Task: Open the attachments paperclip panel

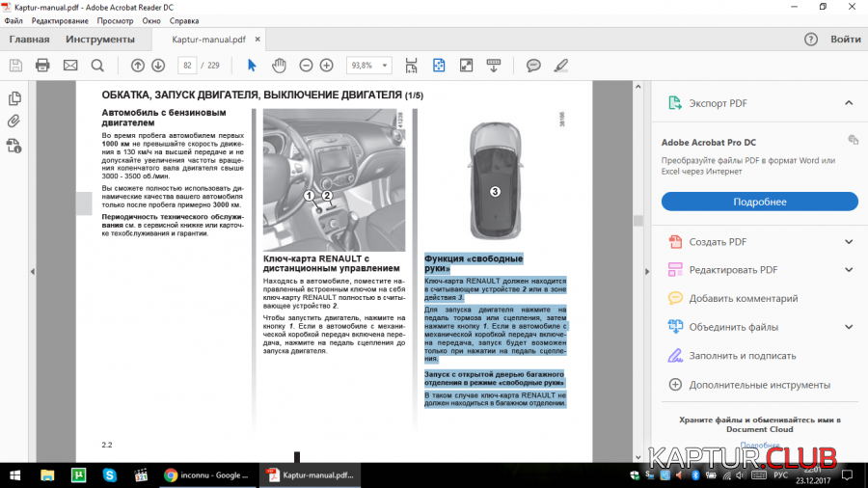Action: 14,122
